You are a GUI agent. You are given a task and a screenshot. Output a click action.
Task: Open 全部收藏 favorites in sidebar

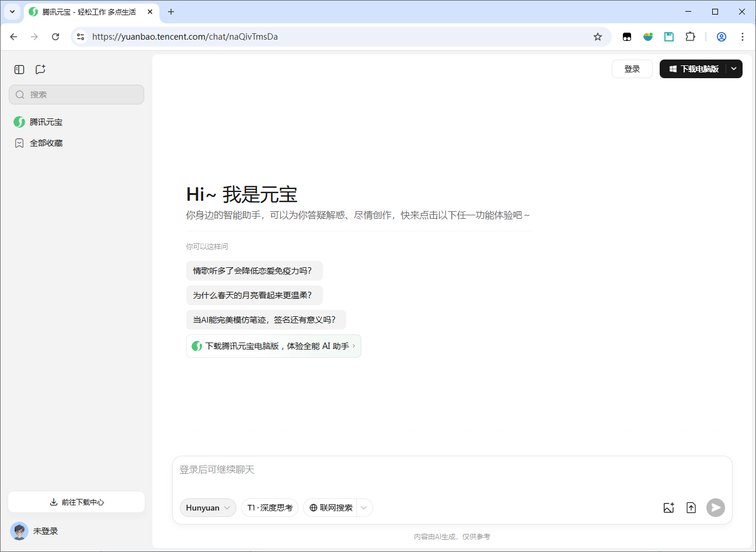[46, 143]
